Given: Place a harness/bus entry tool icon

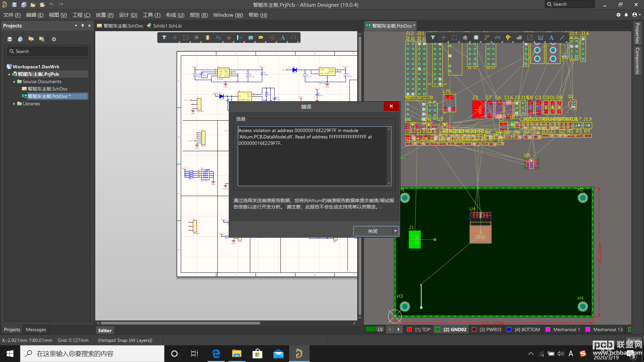Looking at the screenshot, I should pos(239,38).
